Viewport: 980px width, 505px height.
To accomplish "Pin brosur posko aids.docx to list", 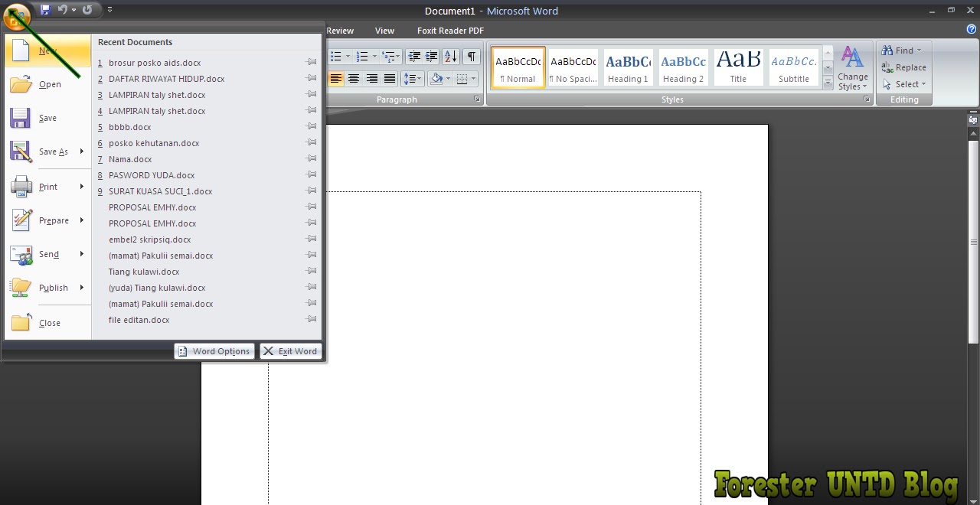I will click(x=312, y=63).
